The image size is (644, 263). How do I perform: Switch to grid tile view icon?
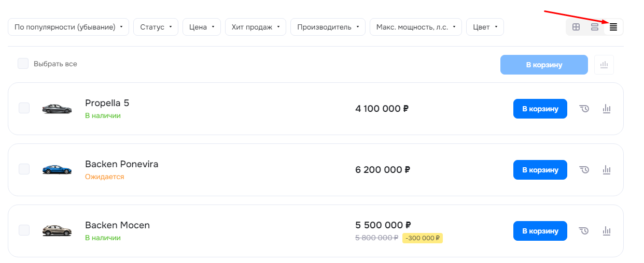pos(576,27)
